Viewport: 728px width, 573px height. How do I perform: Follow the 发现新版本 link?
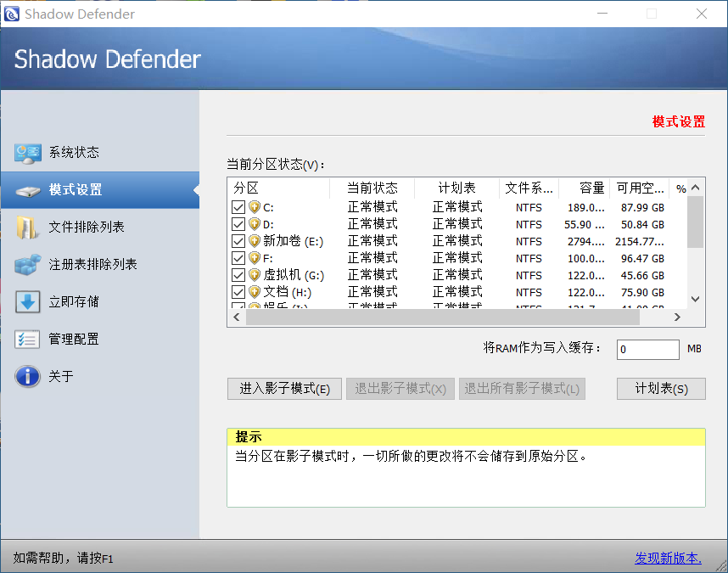(668, 558)
